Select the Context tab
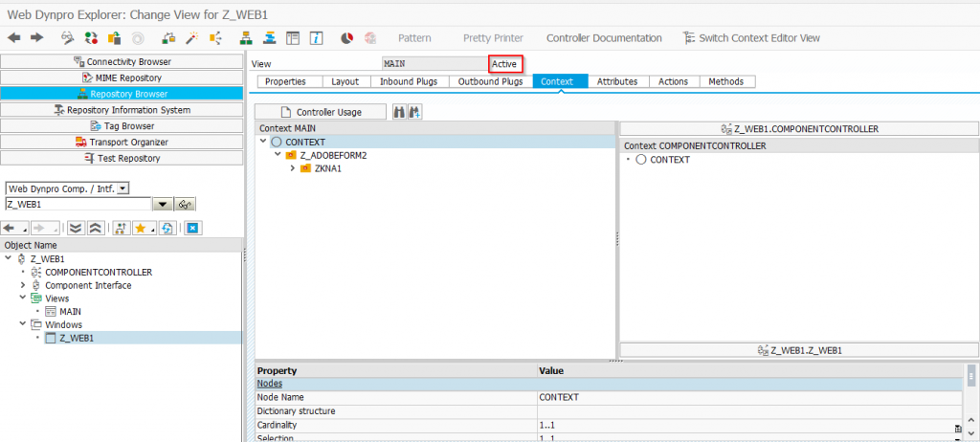The height and width of the screenshot is (442, 980). pos(560,81)
